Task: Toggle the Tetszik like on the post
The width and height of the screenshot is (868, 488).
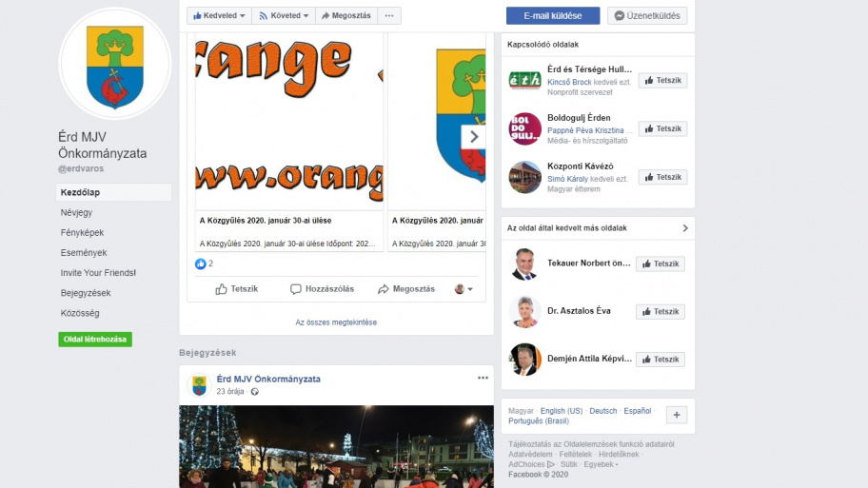Action: tap(236, 289)
